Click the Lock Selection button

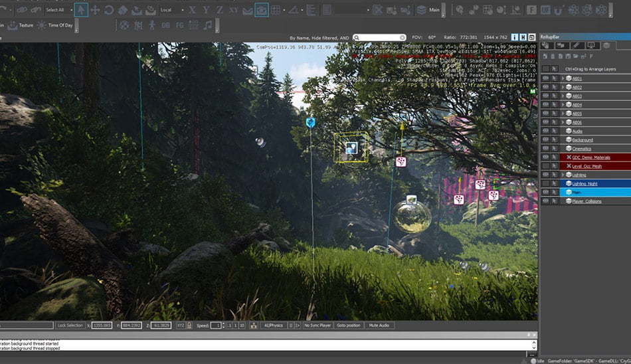pos(70,325)
